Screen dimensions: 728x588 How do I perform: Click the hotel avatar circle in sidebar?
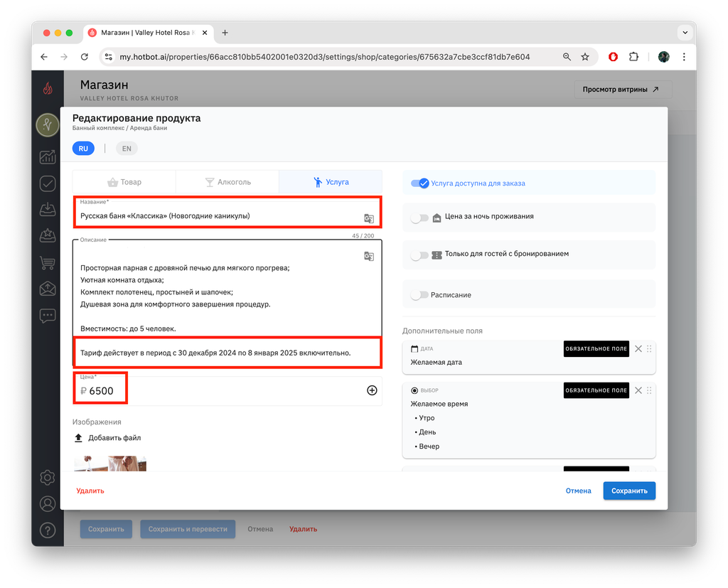point(48,124)
